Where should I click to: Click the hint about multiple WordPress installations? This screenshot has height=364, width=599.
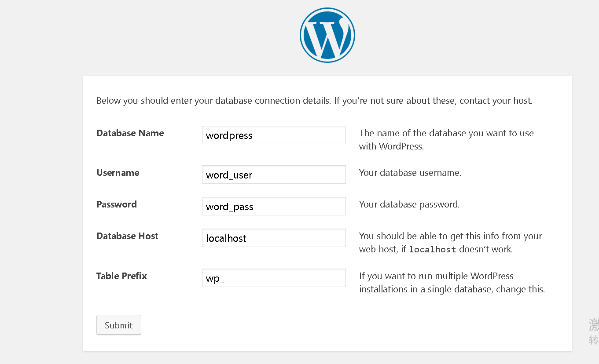click(x=452, y=283)
